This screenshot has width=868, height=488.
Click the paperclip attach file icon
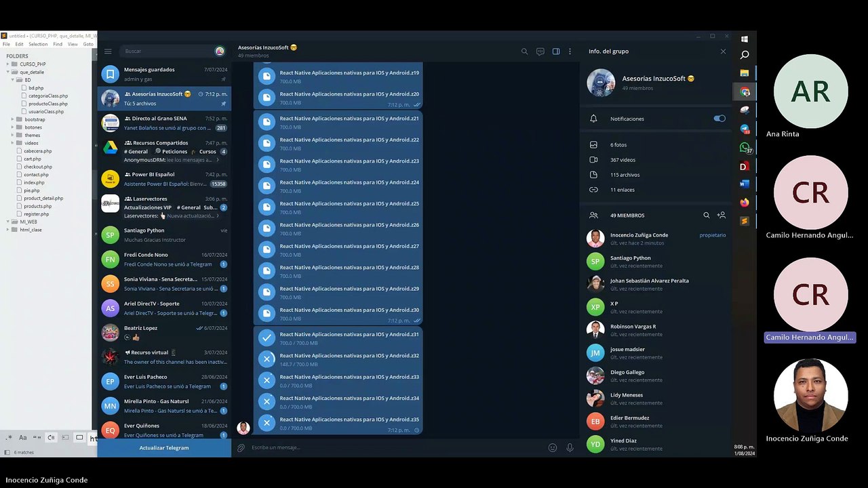(x=241, y=447)
